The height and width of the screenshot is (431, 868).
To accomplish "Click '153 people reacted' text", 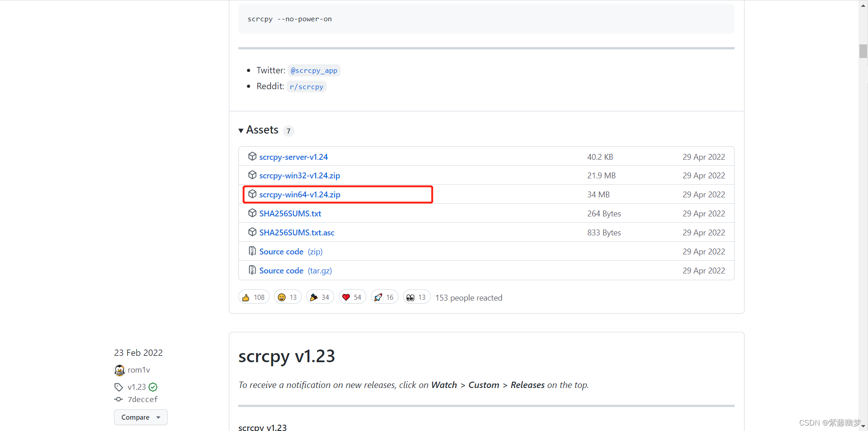I will point(469,298).
